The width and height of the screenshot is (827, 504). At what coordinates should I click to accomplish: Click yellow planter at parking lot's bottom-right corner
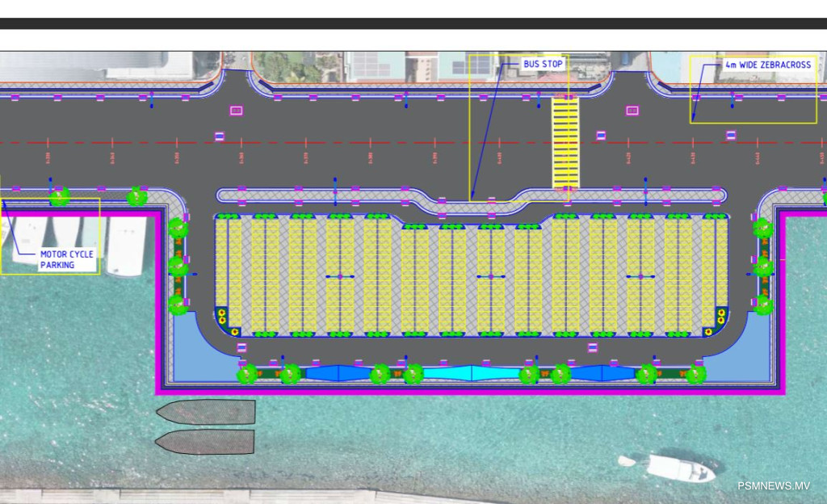(708, 331)
